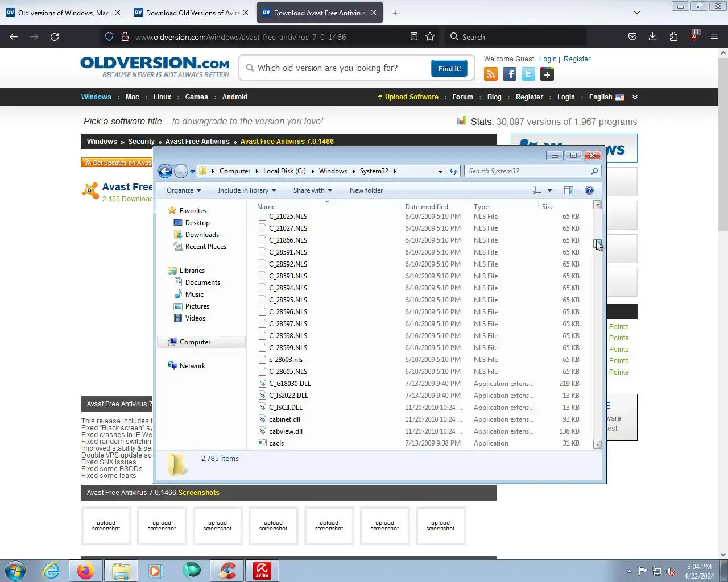Click the Find It! button
This screenshot has width=728, height=582.
[449, 68]
